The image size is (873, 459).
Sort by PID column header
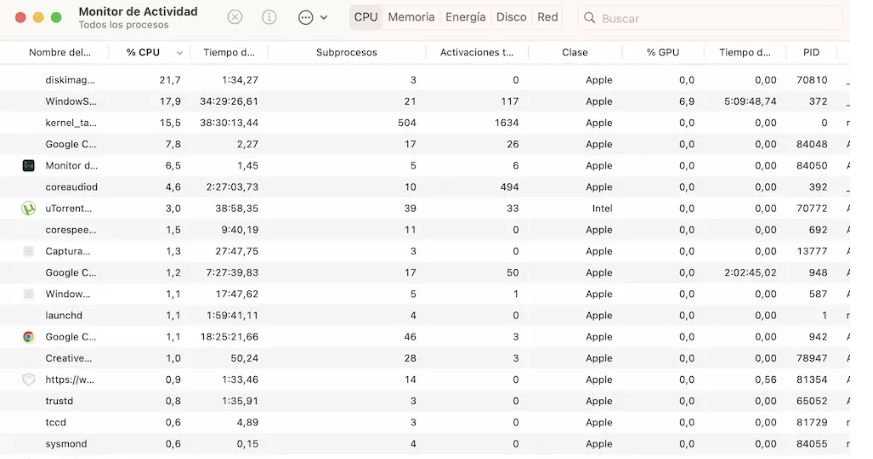click(811, 52)
